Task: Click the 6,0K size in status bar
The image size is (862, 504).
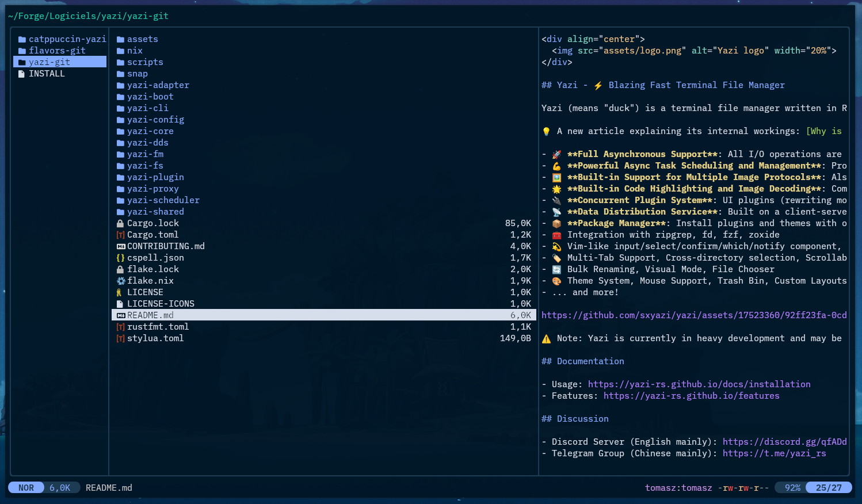Action: tap(60, 488)
